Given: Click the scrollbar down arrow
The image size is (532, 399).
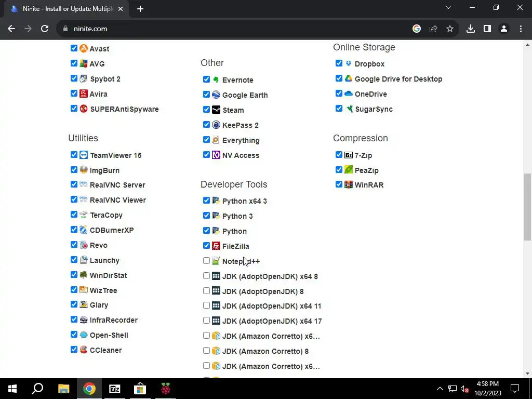Looking at the screenshot, I should coord(527,374).
